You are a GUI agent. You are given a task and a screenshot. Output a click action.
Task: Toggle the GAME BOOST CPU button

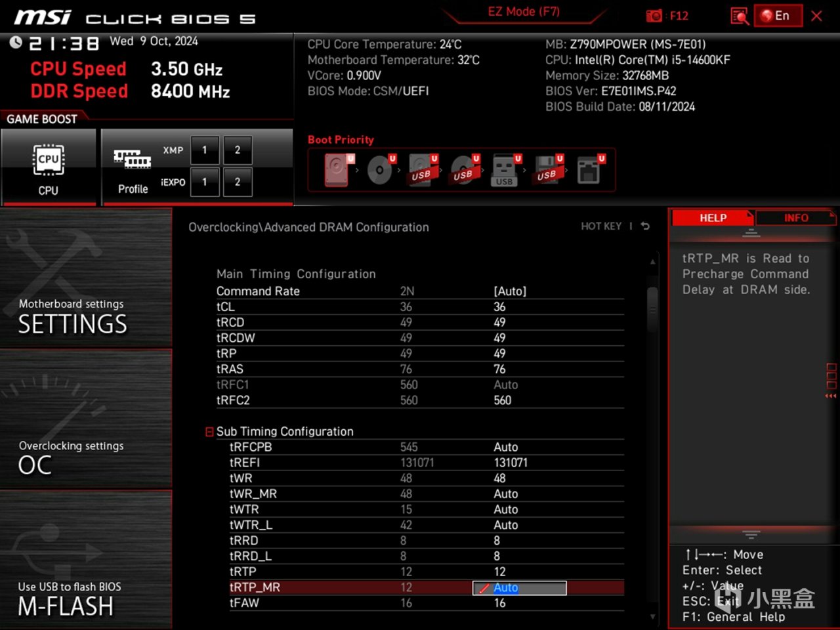click(x=49, y=167)
